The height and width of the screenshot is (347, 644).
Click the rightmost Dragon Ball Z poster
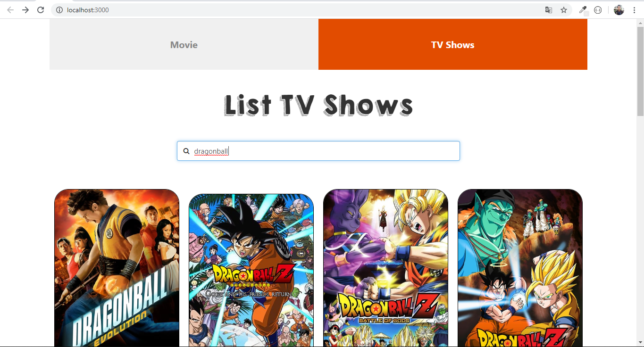click(x=519, y=269)
